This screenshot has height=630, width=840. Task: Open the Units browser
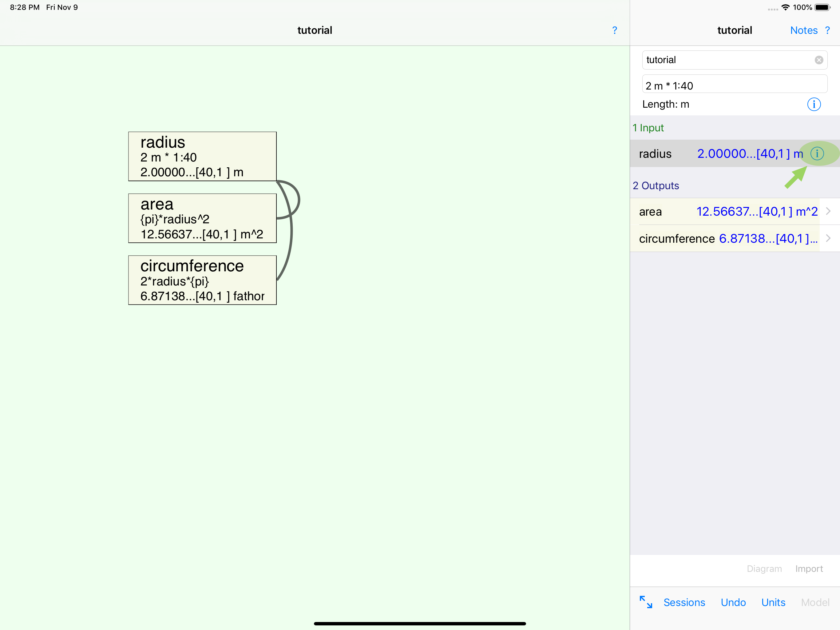click(x=773, y=602)
